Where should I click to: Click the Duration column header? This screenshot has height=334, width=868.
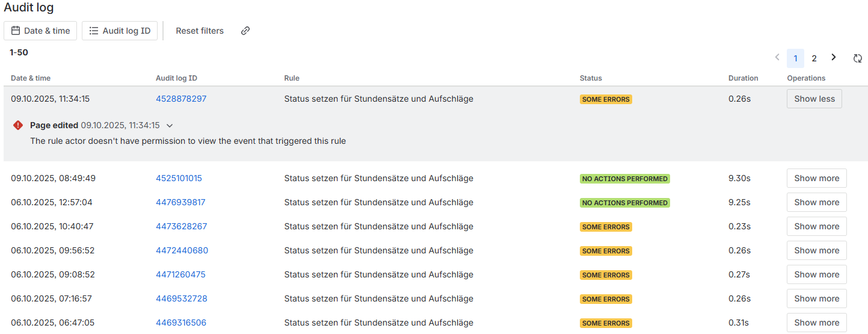pyautogui.click(x=743, y=78)
